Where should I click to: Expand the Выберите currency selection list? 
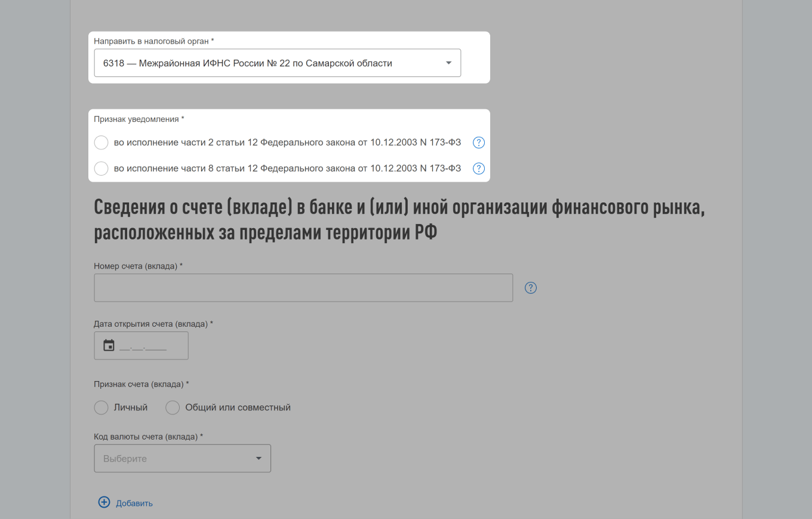coord(182,458)
